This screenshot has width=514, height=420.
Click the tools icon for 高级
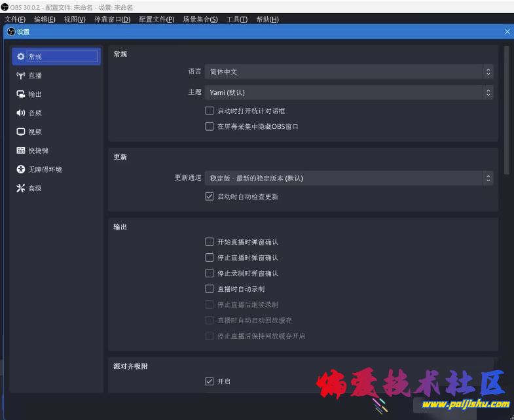pyautogui.click(x=21, y=188)
